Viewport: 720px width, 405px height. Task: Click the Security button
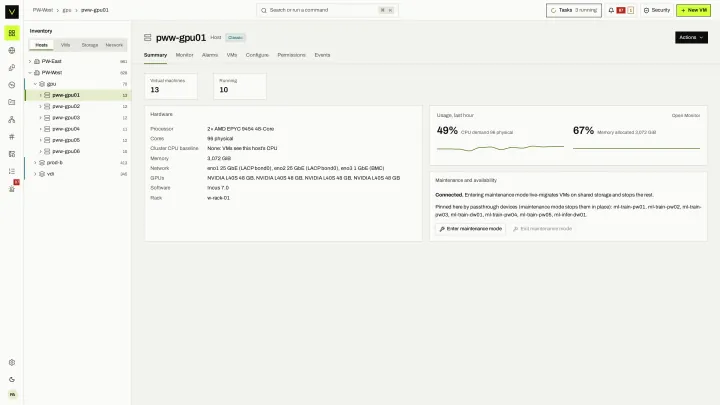[x=657, y=10]
